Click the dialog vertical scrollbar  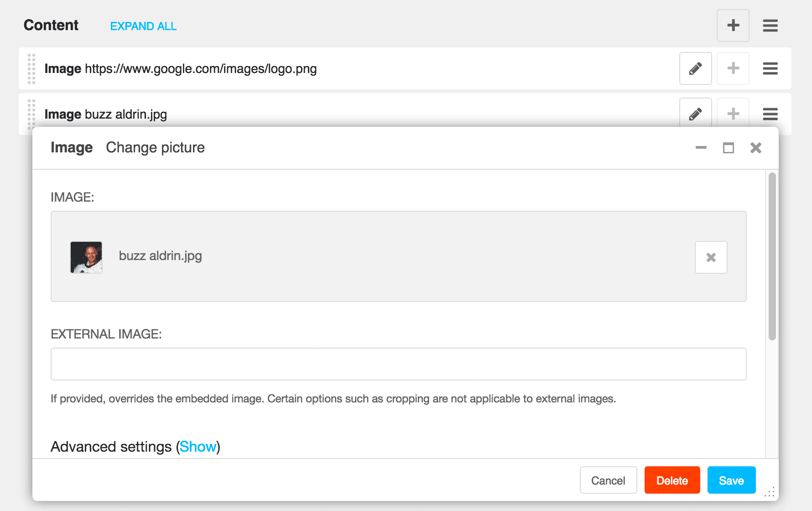772,256
